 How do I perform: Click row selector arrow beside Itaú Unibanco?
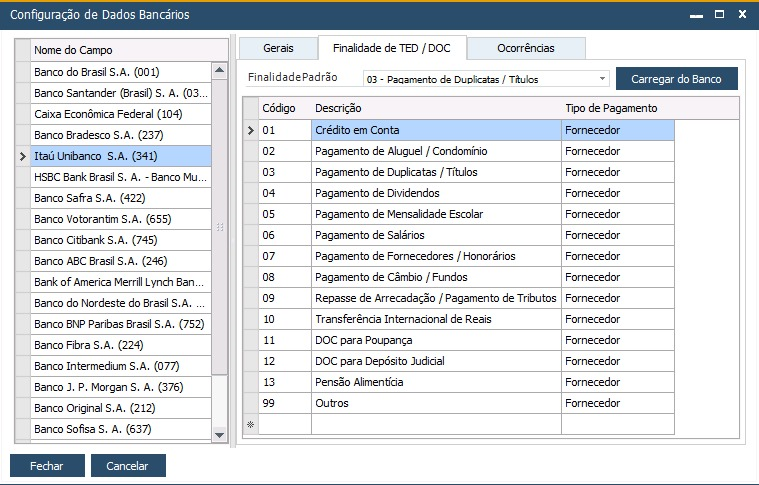click(23, 156)
